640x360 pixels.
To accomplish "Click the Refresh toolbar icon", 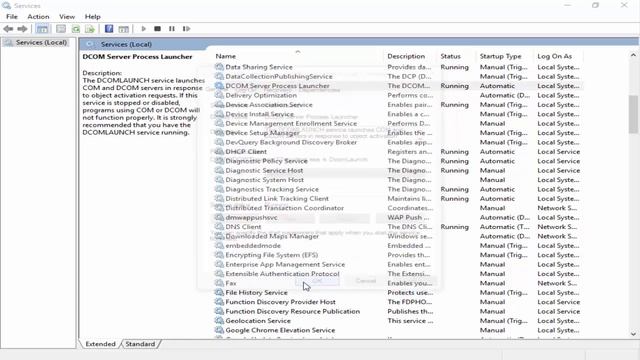I will click(x=76, y=29).
